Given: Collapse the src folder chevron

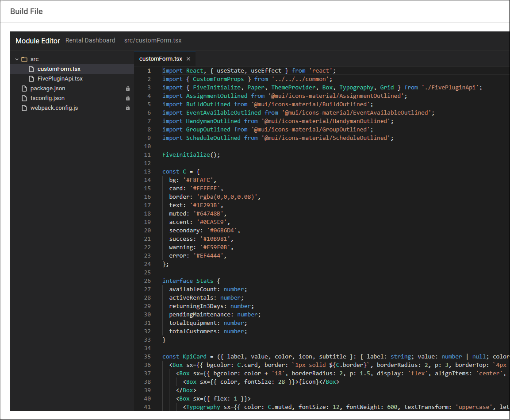Looking at the screenshot, I should [17, 59].
